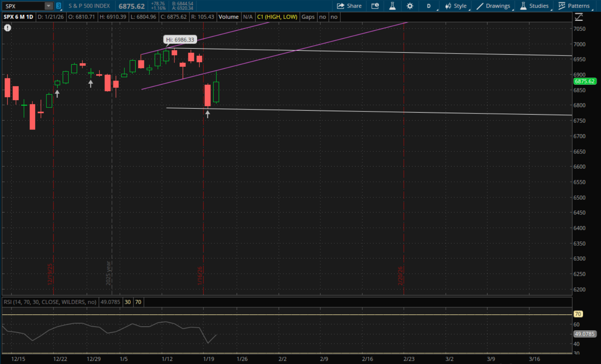Expand the SPX symbol dropdown arrow
The height and width of the screenshot is (364, 601).
point(48,6)
